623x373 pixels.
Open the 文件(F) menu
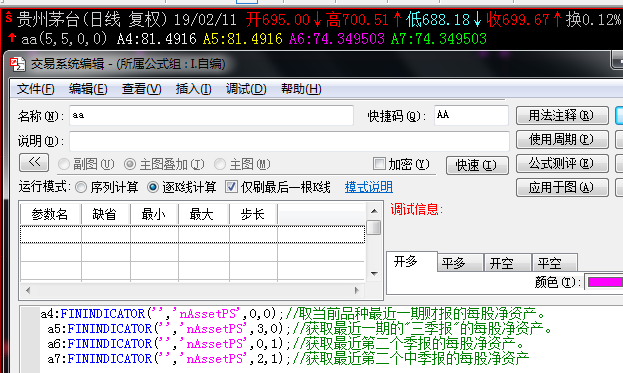pyautogui.click(x=35, y=89)
